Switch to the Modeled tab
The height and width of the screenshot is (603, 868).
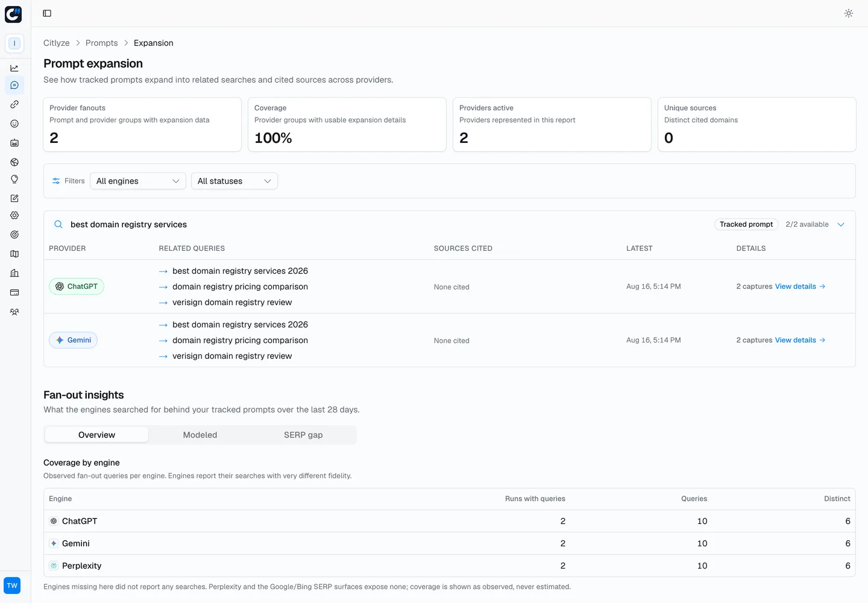pyautogui.click(x=200, y=435)
